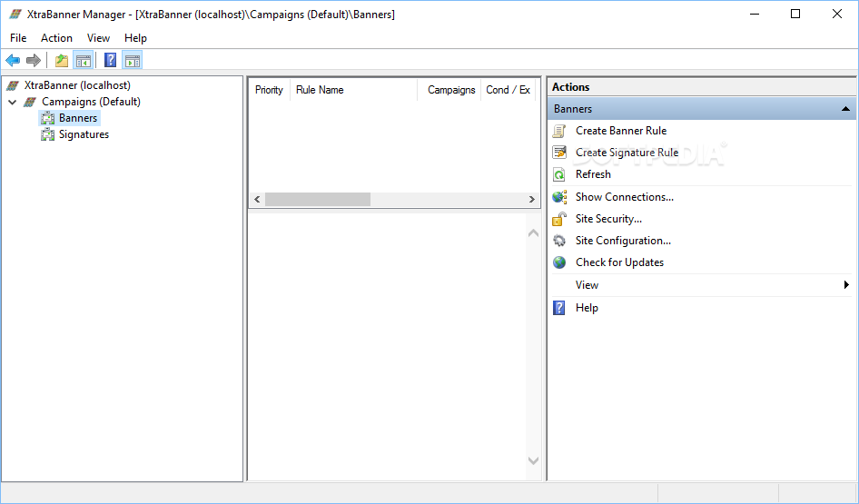Click the horizontal scrollbar left arrow
This screenshot has width=859, height=504.
(x=257, y=200)
